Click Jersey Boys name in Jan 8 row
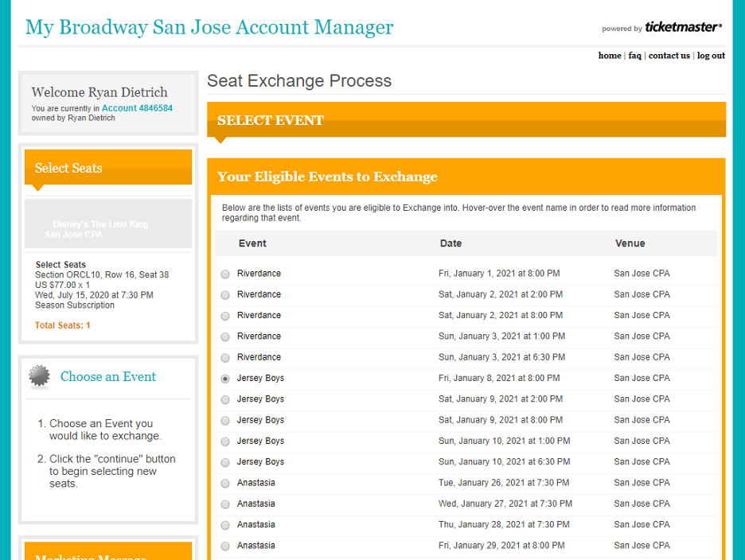 tap(260, 378)
